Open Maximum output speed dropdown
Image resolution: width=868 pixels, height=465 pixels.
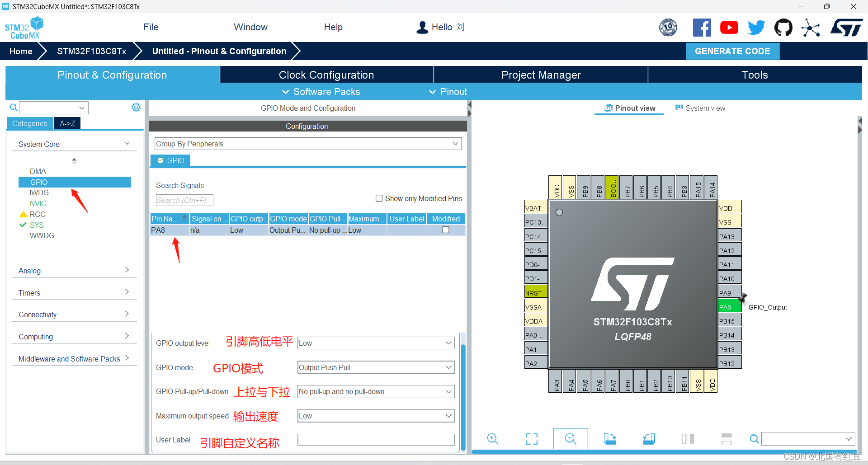coord(376,416)
